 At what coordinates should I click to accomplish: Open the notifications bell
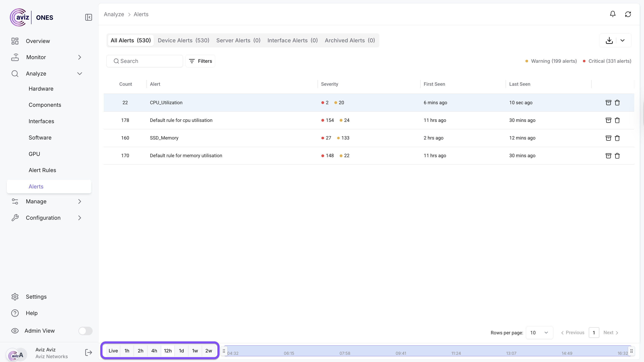coord(612,14)
